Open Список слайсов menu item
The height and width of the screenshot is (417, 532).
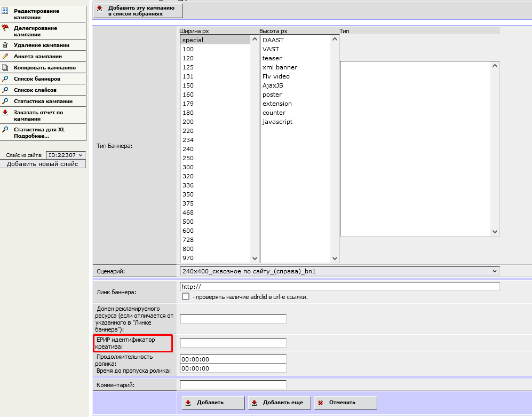43,90
